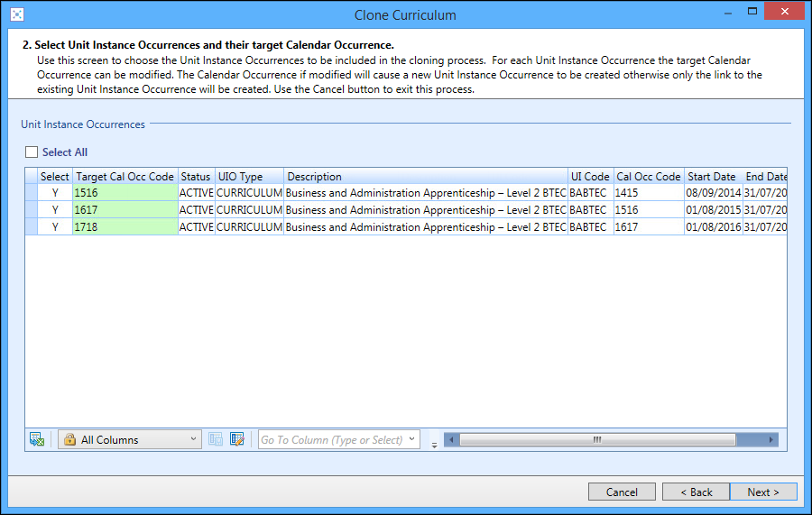
Task: Click target cal occ code cell 1516
Action: click(125, 192)
